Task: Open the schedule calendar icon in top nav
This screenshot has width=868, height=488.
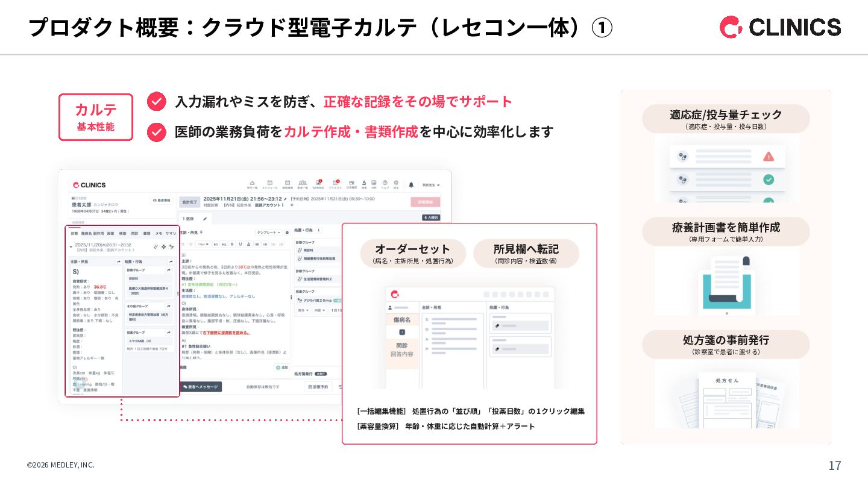Action: pyautogui.click(x=270, y=183)
